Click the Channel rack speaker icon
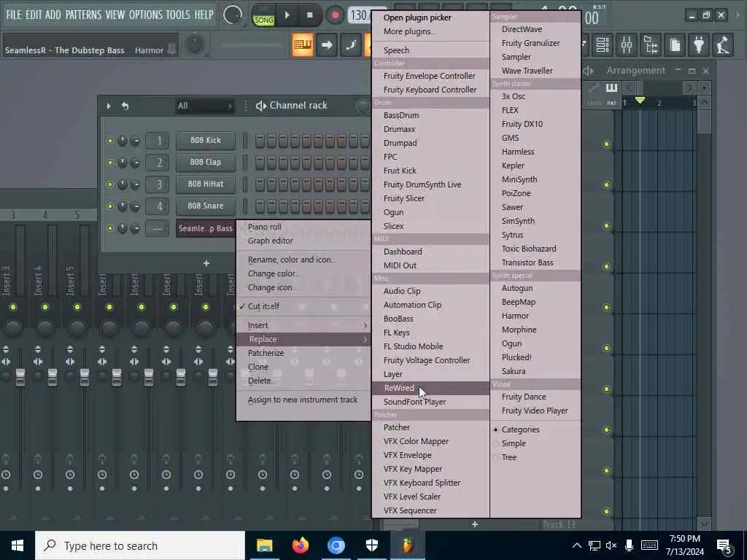 point(260,106)
